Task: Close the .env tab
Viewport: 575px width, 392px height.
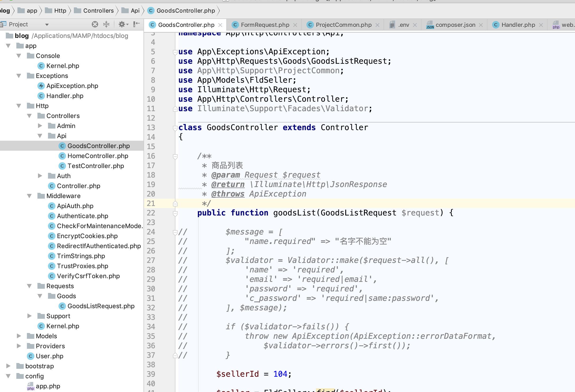Action: (415, 25)
